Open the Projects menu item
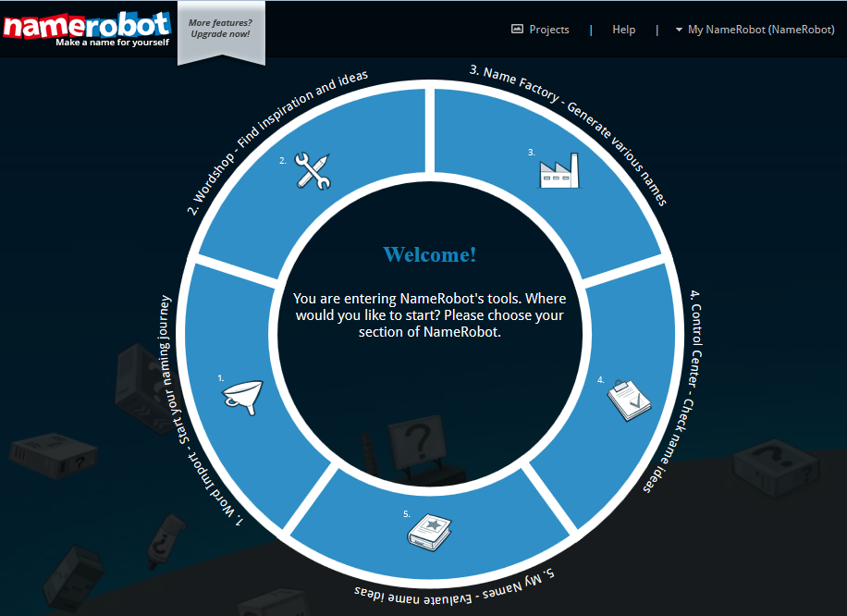This screenshot has height=616, width=847. point(549,30)
